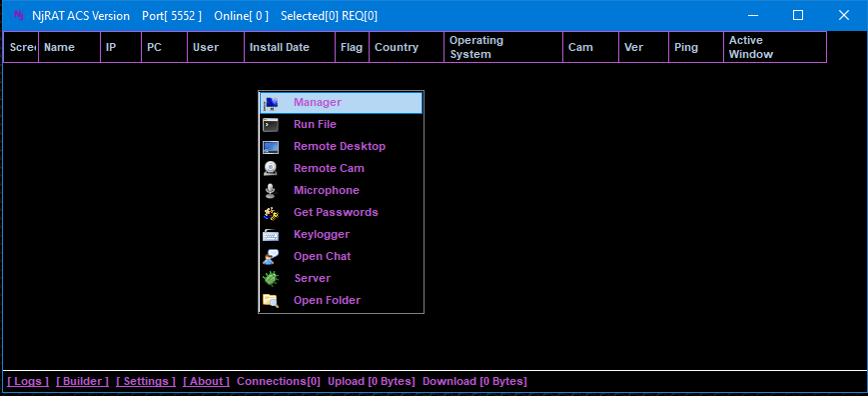Open the Settings link
Viewport: 868px width, 396px height.
(x=146, y=381)
